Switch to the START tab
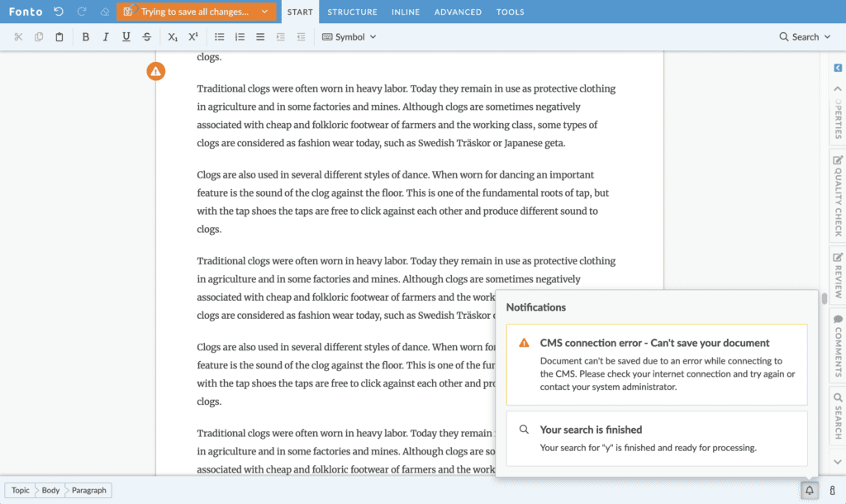Image resolution: width=846 pixels, height=504 pixels. tap(300, 12)
